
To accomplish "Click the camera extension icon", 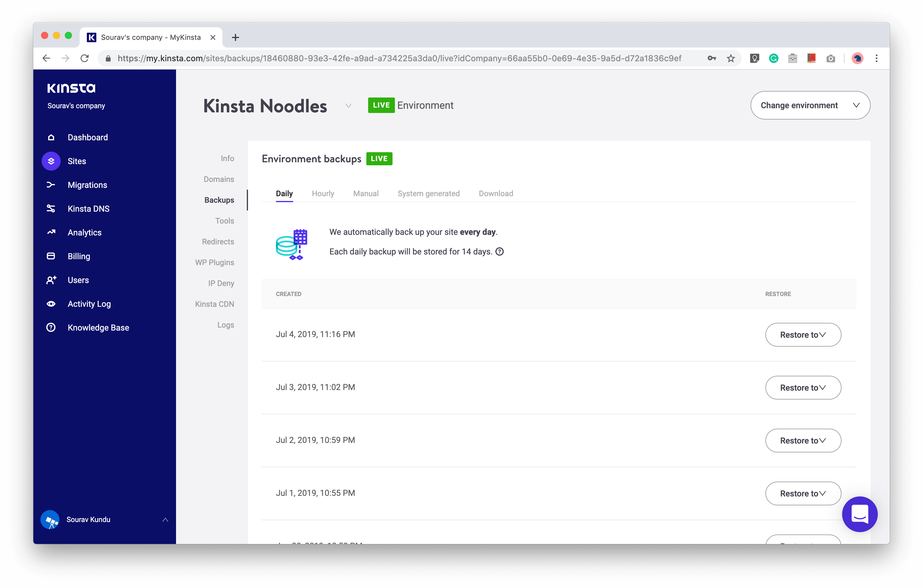I will pyautogui.click(x=831, y=58).
